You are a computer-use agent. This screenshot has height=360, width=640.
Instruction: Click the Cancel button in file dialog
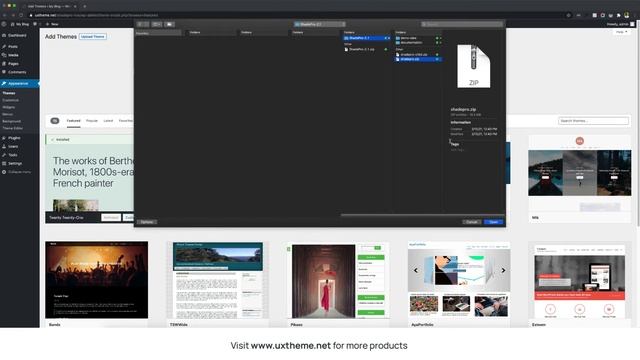(471, 222)
